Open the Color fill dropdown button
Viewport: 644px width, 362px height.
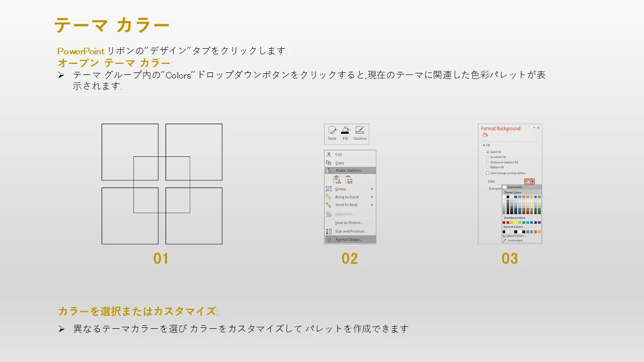pos(529,182)
